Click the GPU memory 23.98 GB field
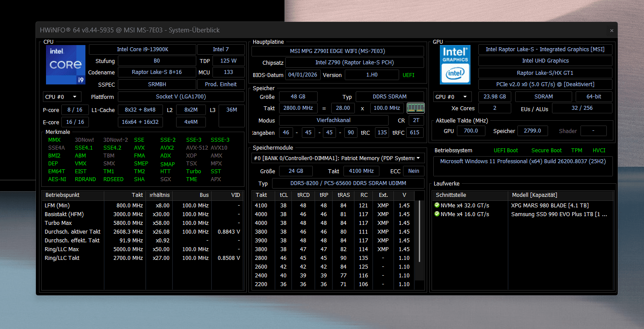This screenshot has width=644, height=329. coord(495,97)
